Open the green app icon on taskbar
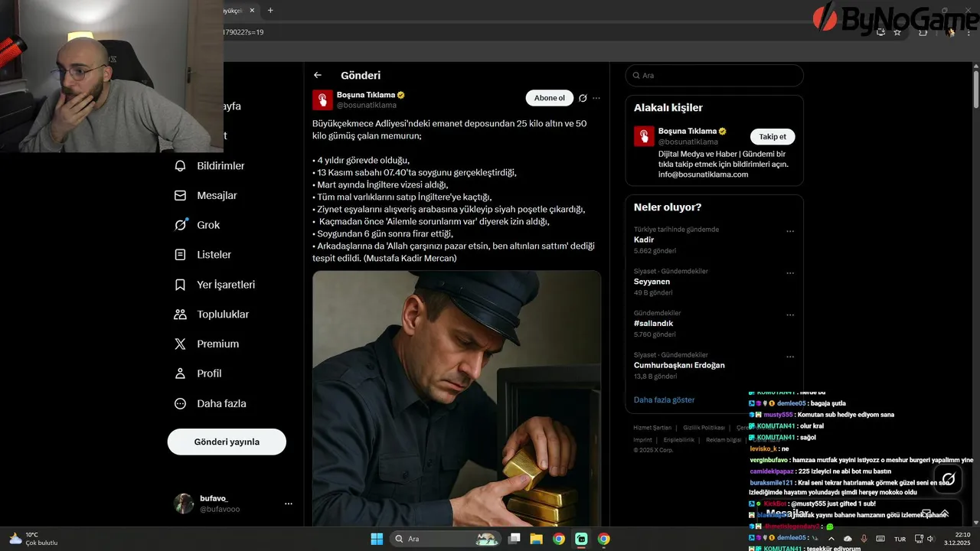980x551 pixels. [x=581, y=539]
